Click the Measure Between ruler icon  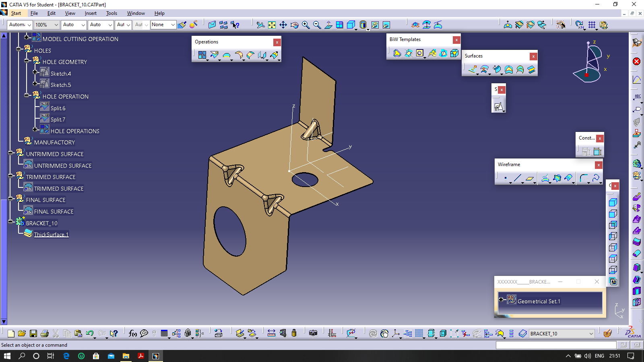[271, 333]
